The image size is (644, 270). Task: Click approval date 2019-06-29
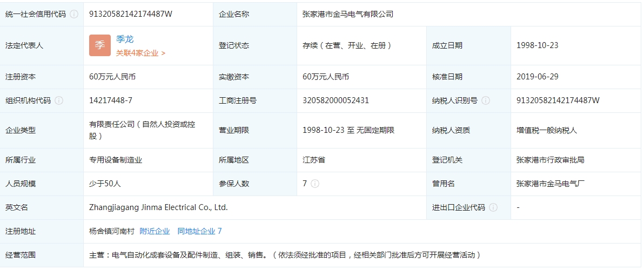pyautogui.click(x=537, y=77)
